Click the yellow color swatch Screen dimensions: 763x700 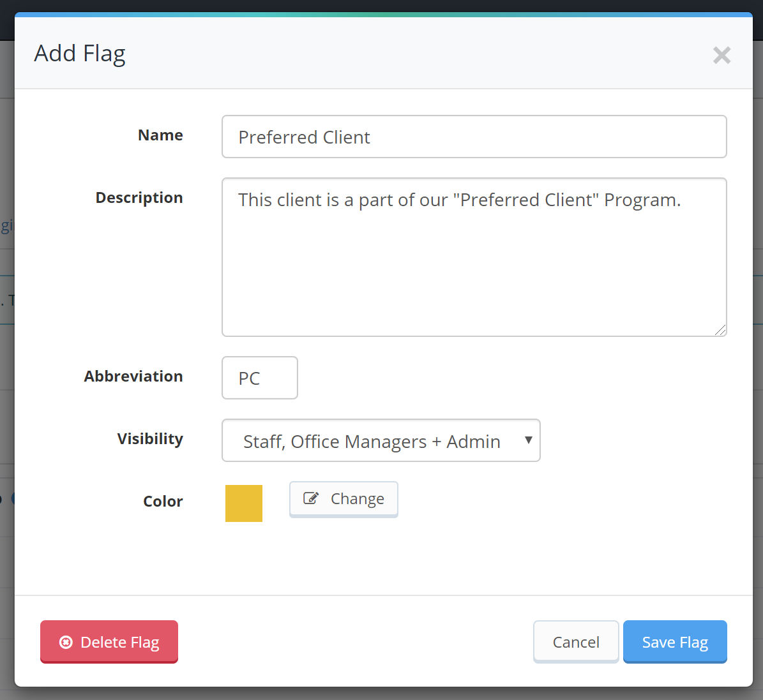243,503
